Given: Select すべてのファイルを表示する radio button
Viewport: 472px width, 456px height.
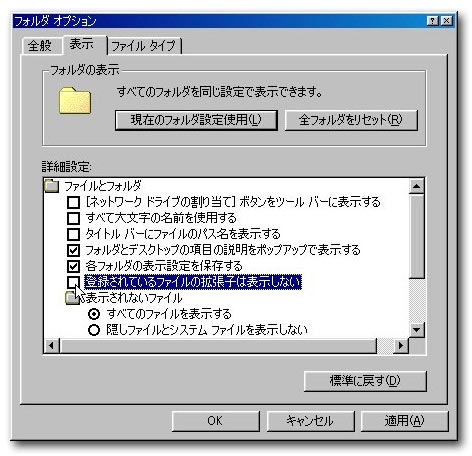Looking at the screenshot, I should click(x=94, y=314).
